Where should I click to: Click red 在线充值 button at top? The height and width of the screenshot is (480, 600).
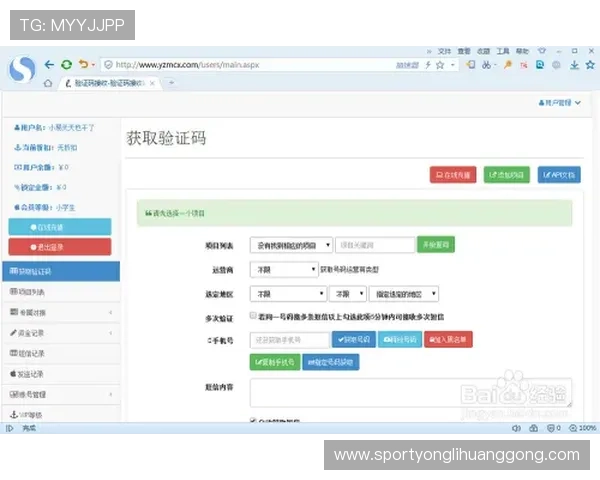[x=453, y=175]
